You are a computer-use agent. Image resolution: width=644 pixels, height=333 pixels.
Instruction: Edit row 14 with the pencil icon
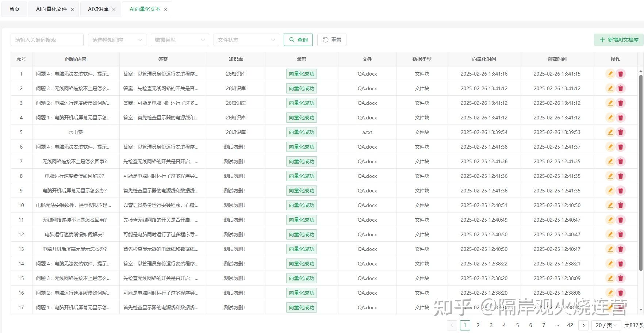610,263
